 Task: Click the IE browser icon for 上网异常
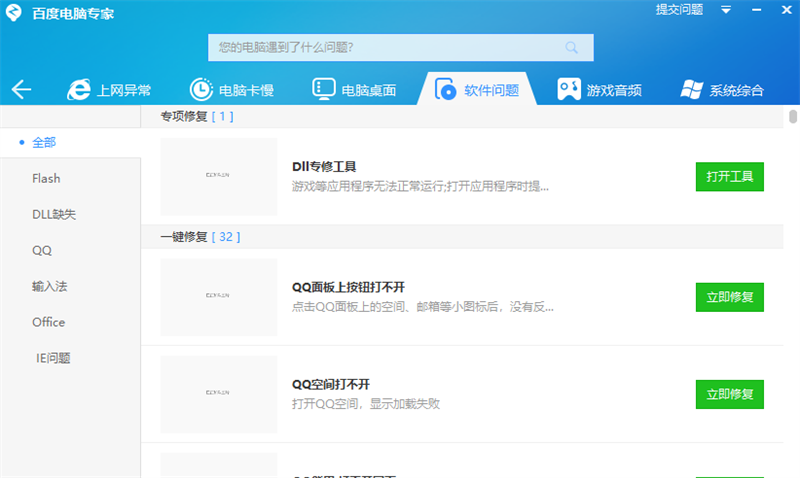pos(79,89)
